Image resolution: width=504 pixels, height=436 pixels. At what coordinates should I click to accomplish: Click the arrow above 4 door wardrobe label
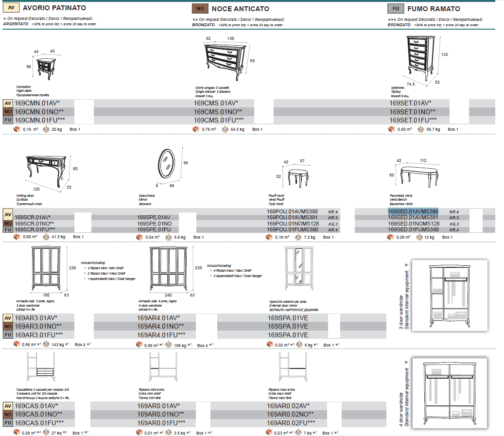tap(406, 363)
